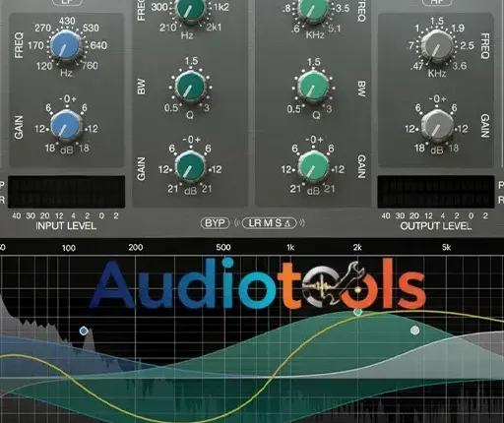Viewport: 504px width, 423px height.
Task: Select S side processing mode
Action: (x=279, y=223)
